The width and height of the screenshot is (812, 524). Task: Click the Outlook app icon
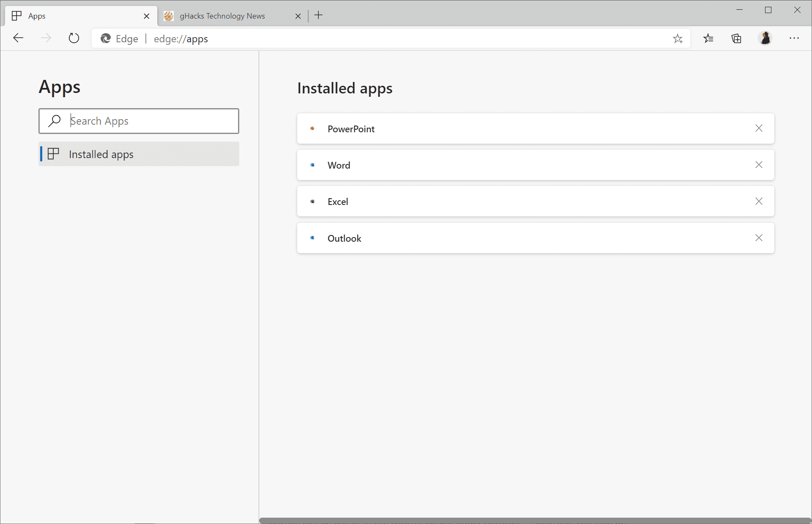click(x=312, y=238)
